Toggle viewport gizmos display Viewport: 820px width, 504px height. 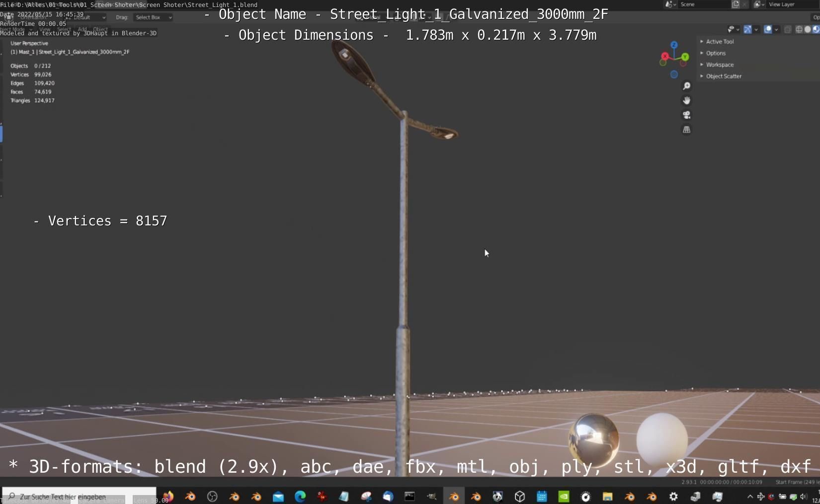pos(747,29)
